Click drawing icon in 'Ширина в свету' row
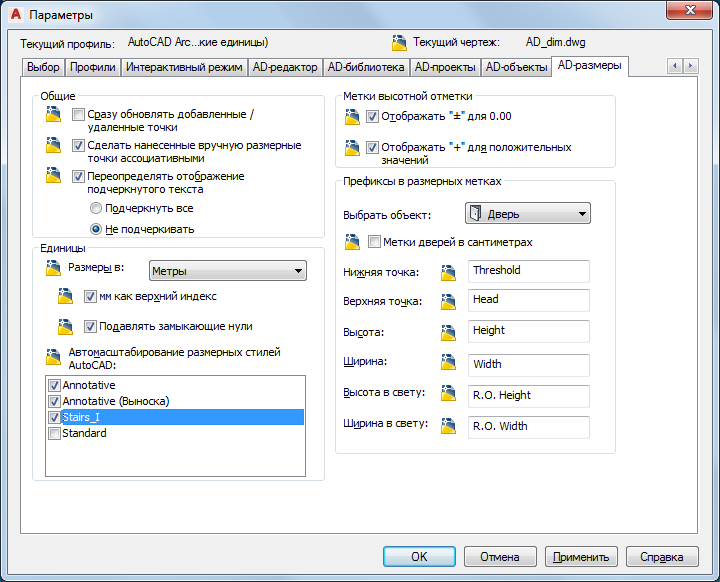 (x=448, y=426)
